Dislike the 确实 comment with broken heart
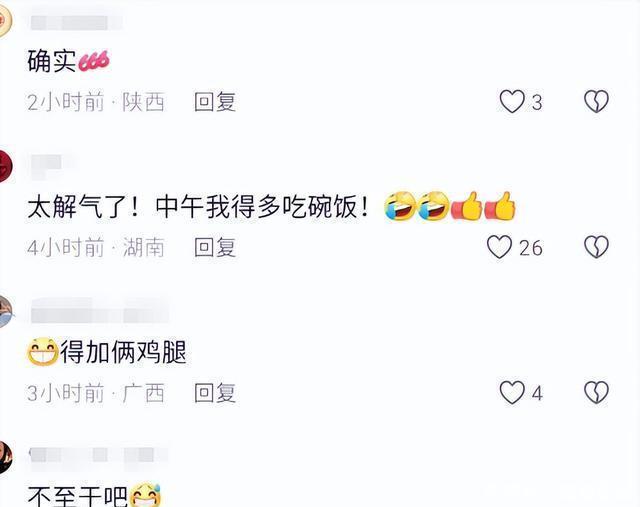Image resolution: width=640 pixels, height=507 pixels. pyautogui.click(x=596, y=101)
